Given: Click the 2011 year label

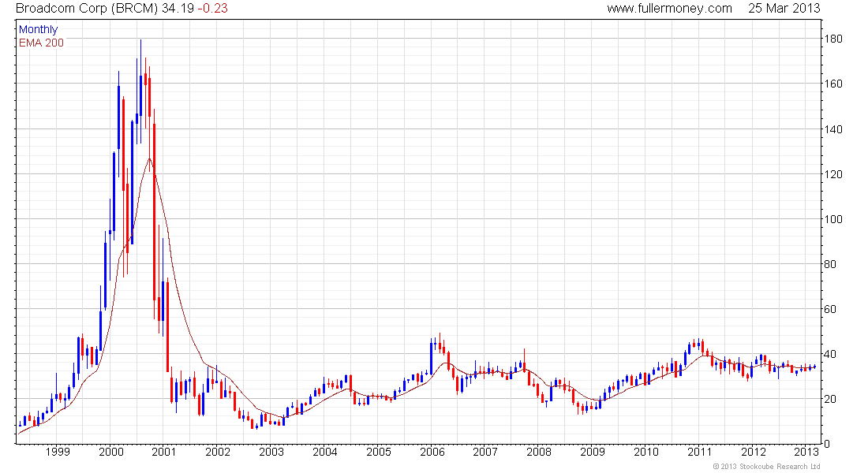Looking at the screenshot, I should point(700,452).
